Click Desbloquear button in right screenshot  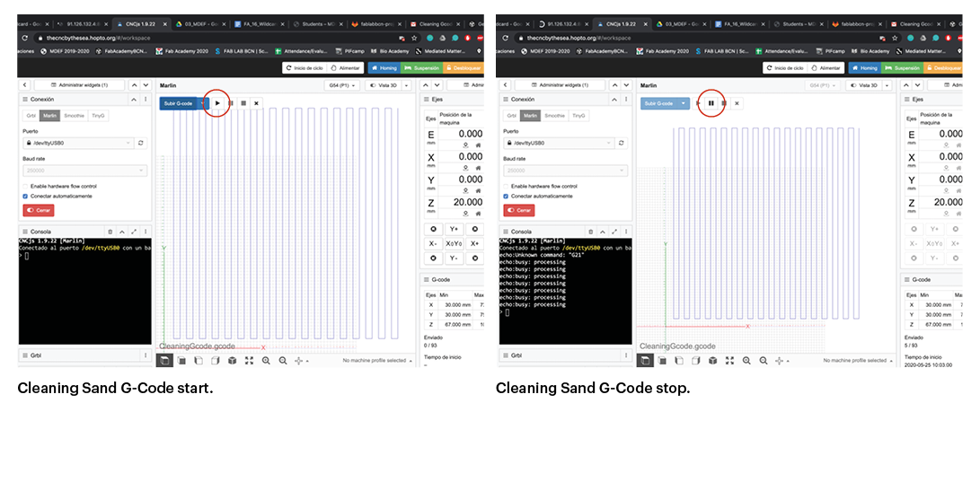click(943, 67)
